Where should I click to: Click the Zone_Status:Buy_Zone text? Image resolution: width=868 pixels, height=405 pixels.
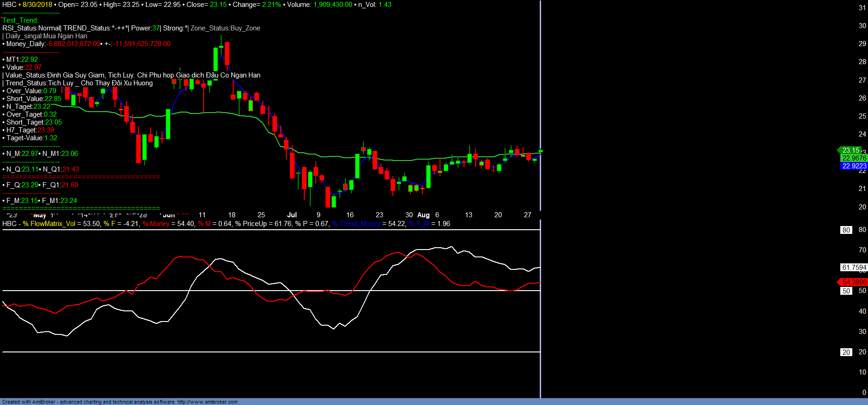click(x=225, y=28)
